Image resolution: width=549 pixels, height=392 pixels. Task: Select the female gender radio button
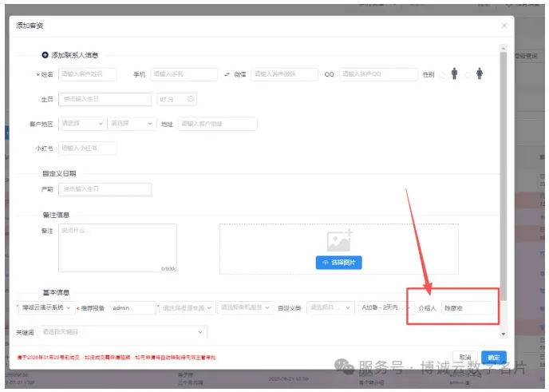click(x=468, y=75)
